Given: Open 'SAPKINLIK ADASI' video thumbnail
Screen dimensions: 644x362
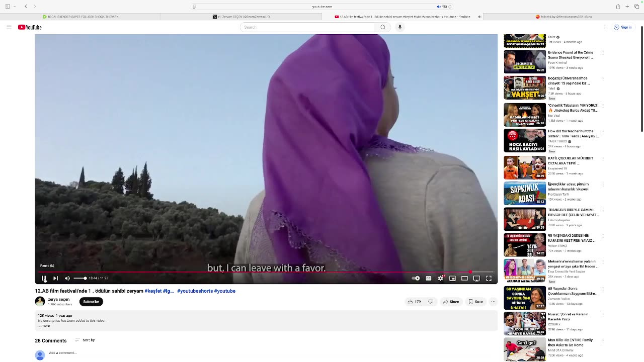Looking at the screenshot, I should click(525, 193).
